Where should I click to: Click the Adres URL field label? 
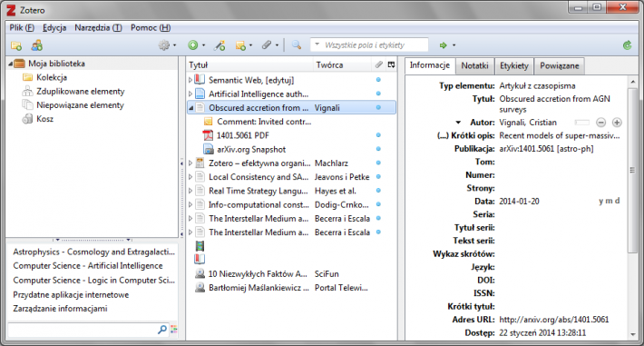tap(473, 320)
